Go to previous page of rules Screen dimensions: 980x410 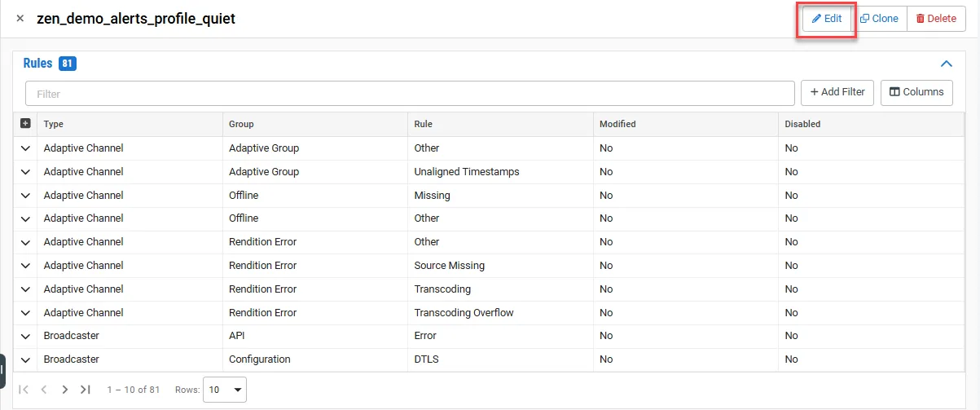pyautogui.click(x=44, y=390)
